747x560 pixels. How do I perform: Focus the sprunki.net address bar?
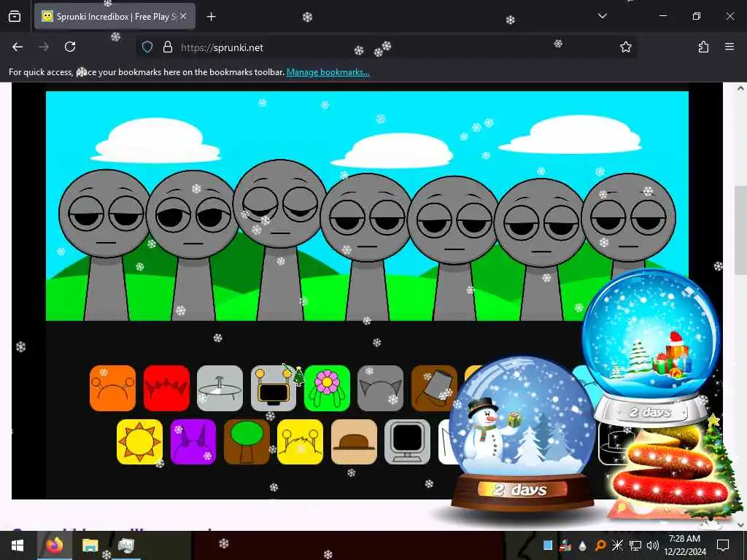pyautogui.click(x=386, y=47)
